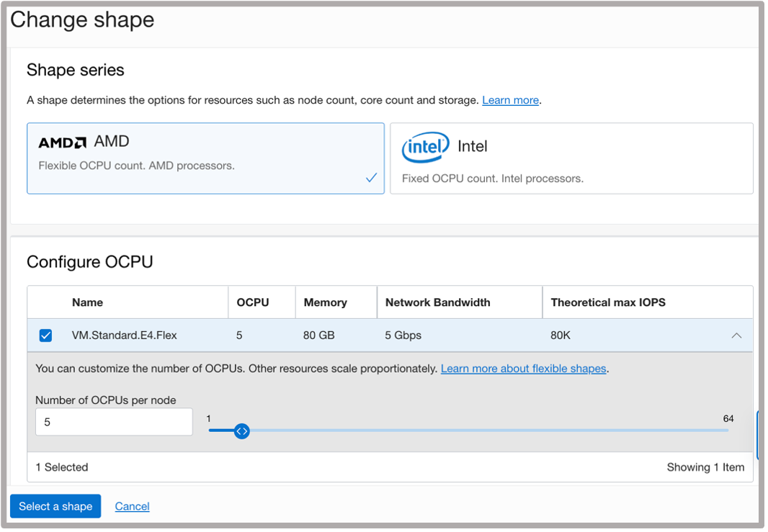Click the Theoretical max IOPS header
This screenshot has height=532, width=768.
[608, 302]
